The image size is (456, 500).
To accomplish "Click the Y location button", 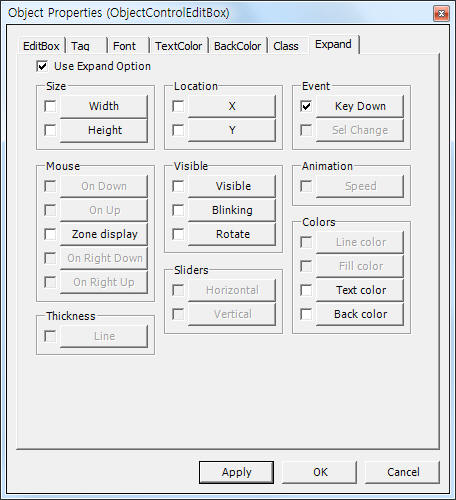I will click(x=232, y=130).
